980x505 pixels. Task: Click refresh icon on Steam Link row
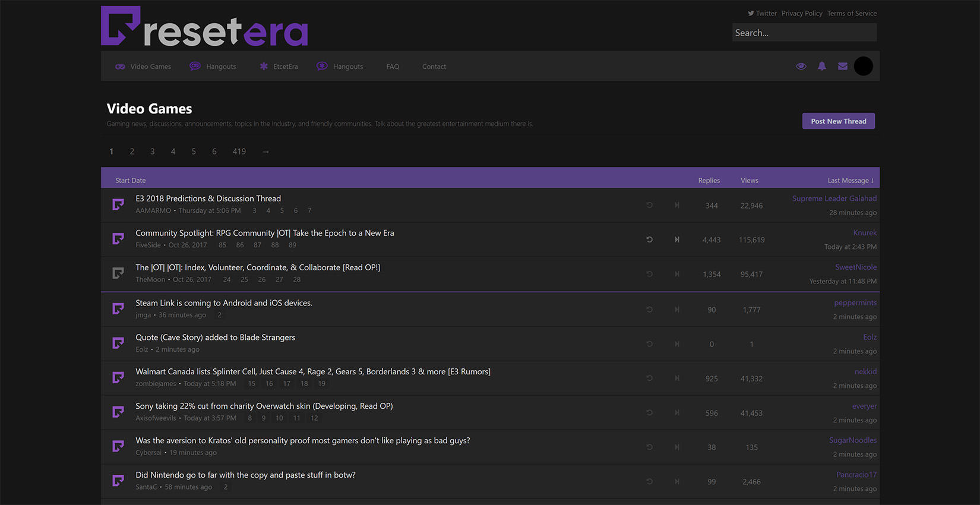click(649, 310)
